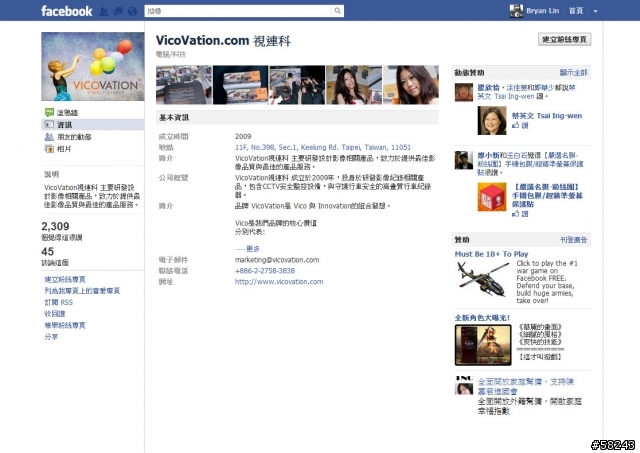Click the warrior game ad image
This screenshot has height=453, width=640.
[483, 345]
